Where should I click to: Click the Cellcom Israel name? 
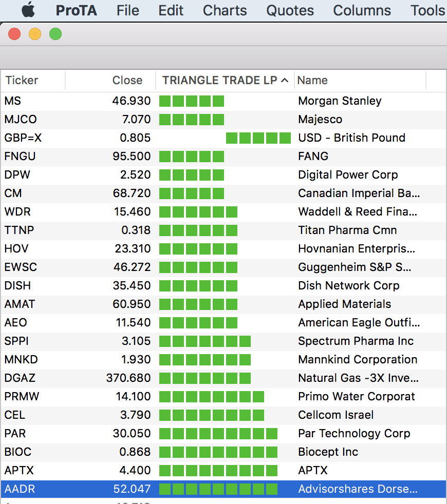coord(336,415)
